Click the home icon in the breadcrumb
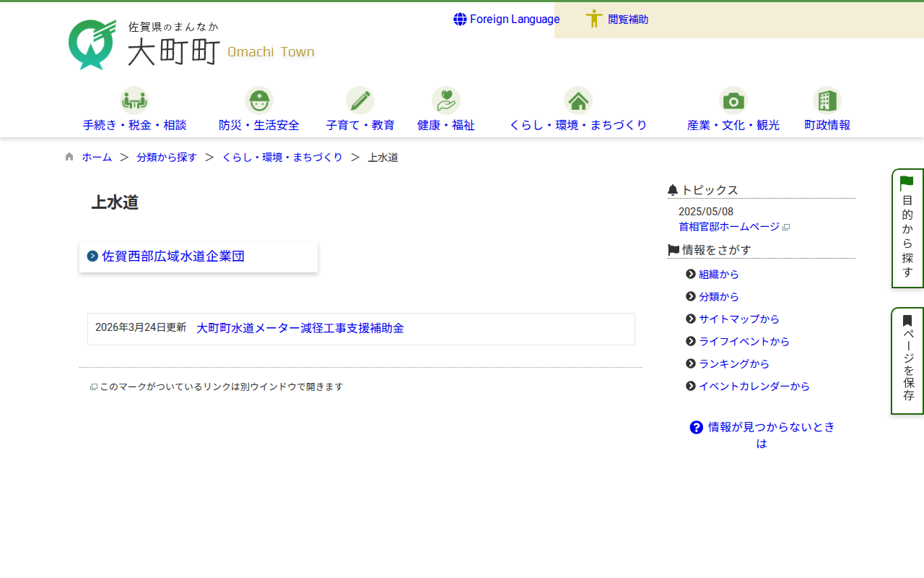Viewport: 924px width, 578px height. (x=69, y=157)
